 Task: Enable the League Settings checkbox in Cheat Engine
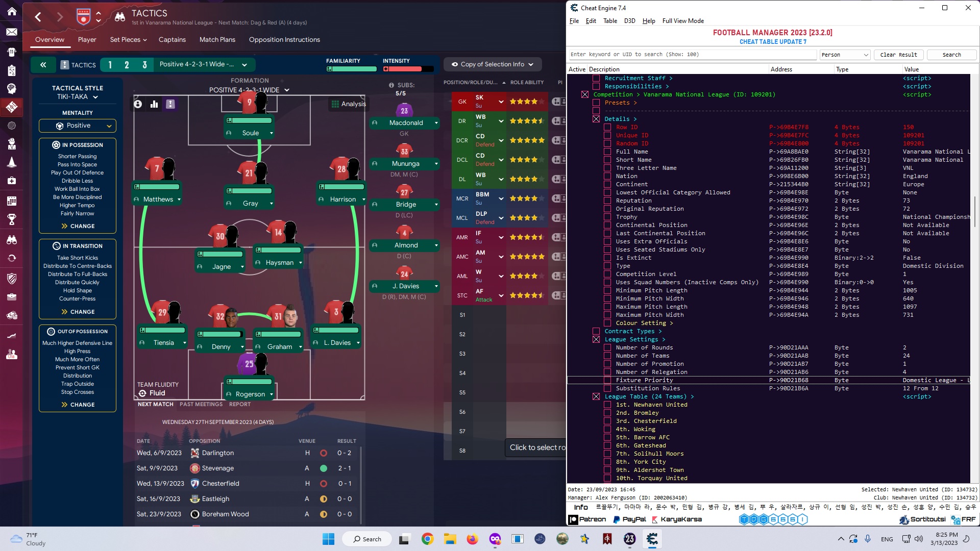pyautogui.click(x=596, y=339)
